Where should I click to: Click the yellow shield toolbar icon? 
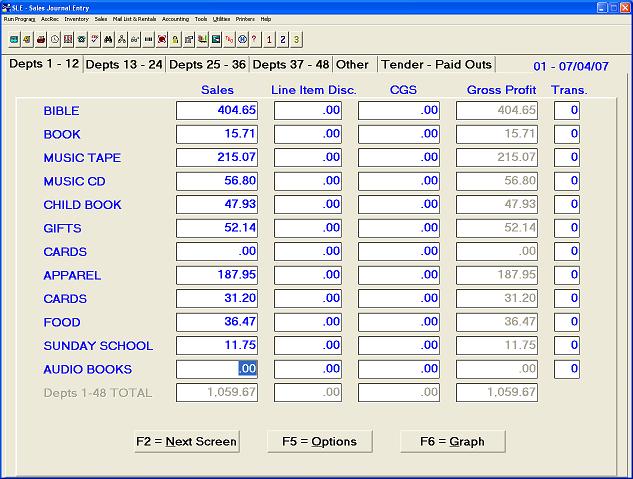[27, 40]
